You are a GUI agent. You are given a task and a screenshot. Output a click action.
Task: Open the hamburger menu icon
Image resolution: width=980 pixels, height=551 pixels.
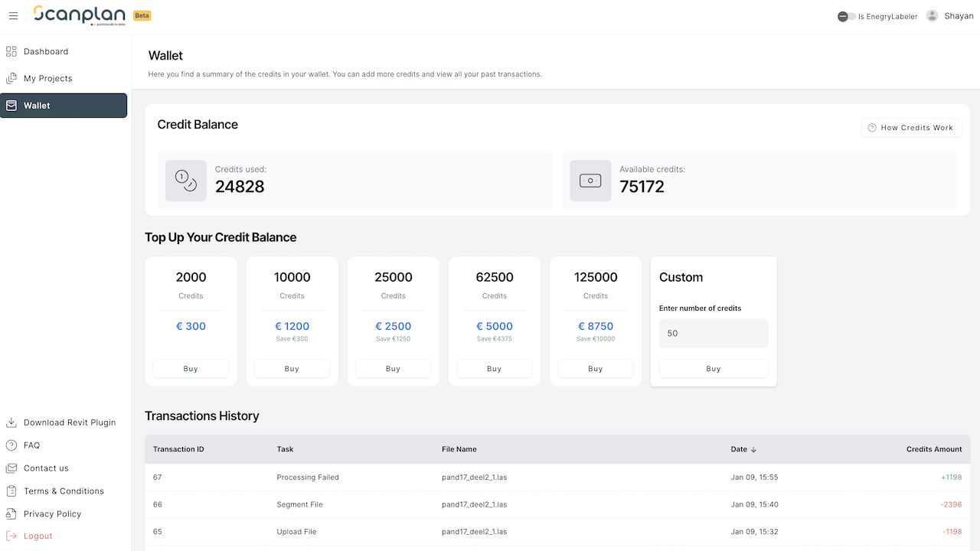[x=13, y=15]
